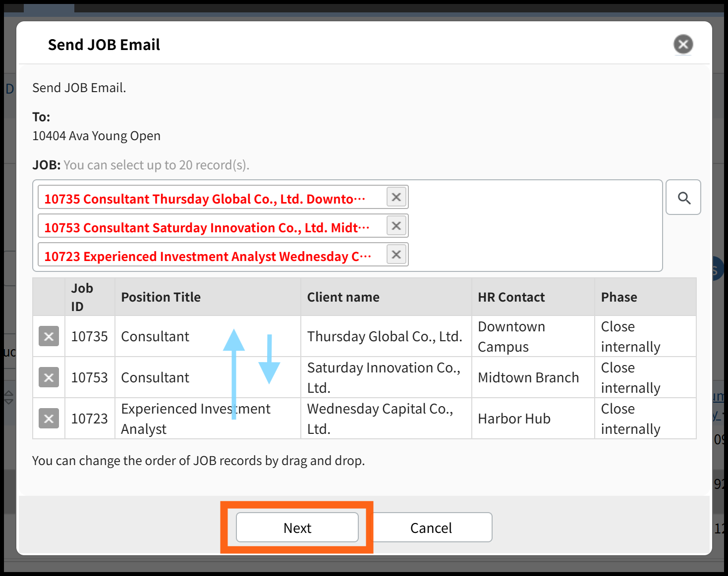
Task: Close the Send JOB Email dialog
Action: [x=683, y=45]
